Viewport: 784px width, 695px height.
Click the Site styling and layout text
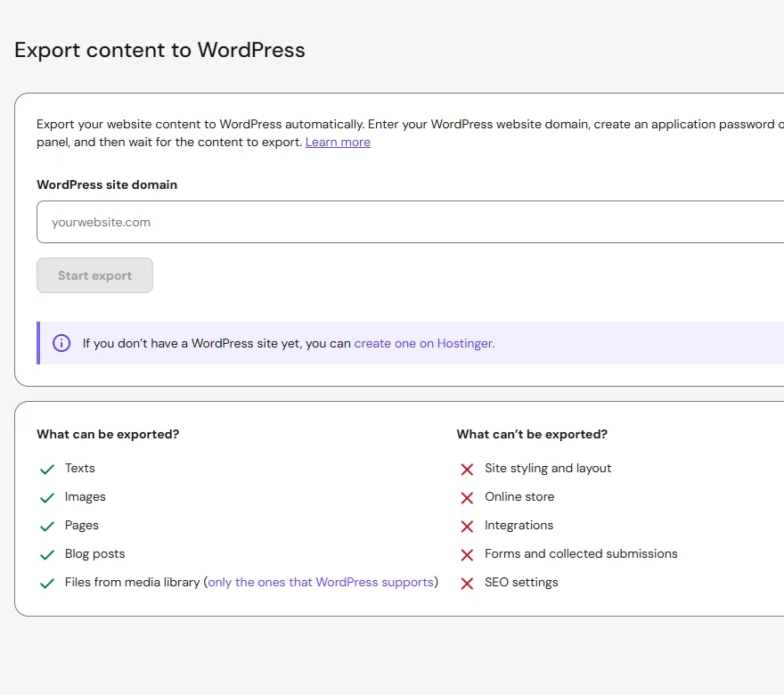tap(548, 468)
